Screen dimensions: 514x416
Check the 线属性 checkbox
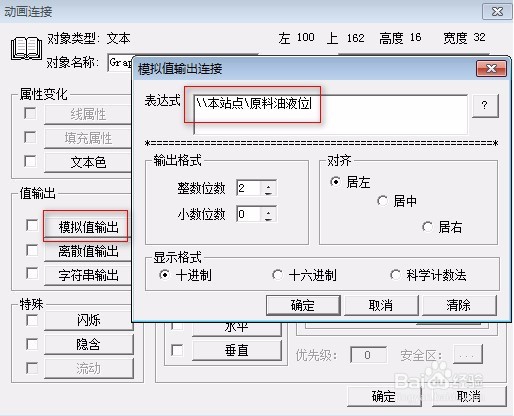tap(30, 113)
